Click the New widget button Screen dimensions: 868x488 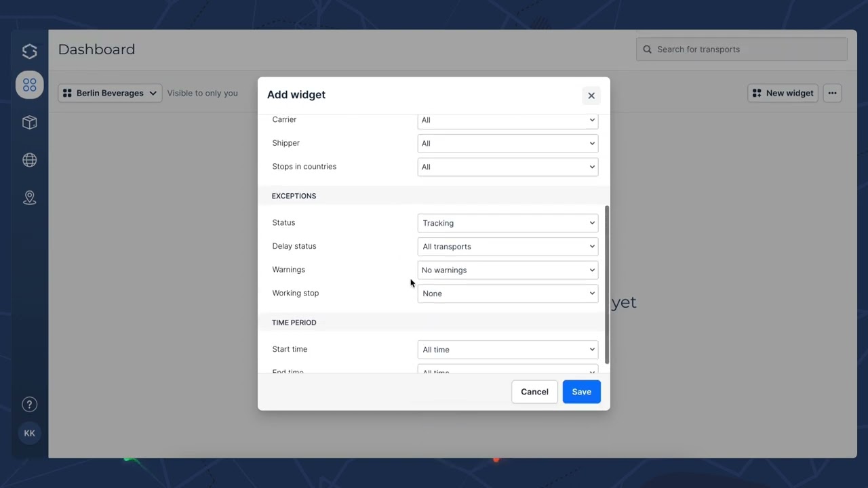[783, 94]
